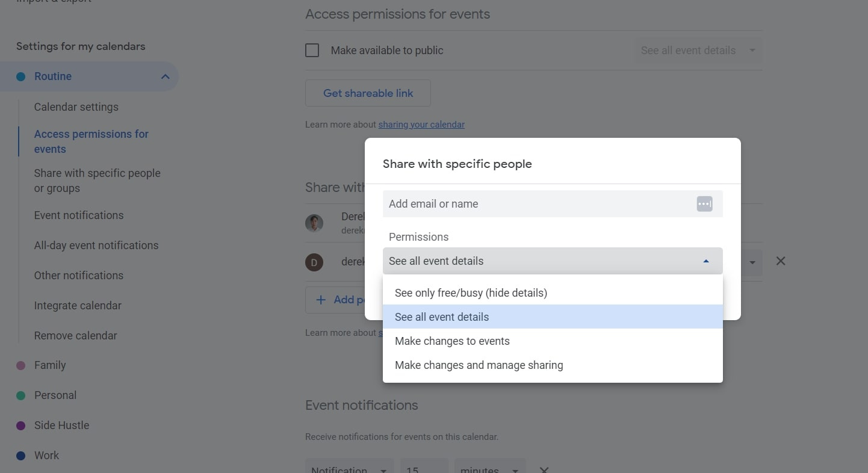Dismiss the notification row with its X icon

pos(544,469)
